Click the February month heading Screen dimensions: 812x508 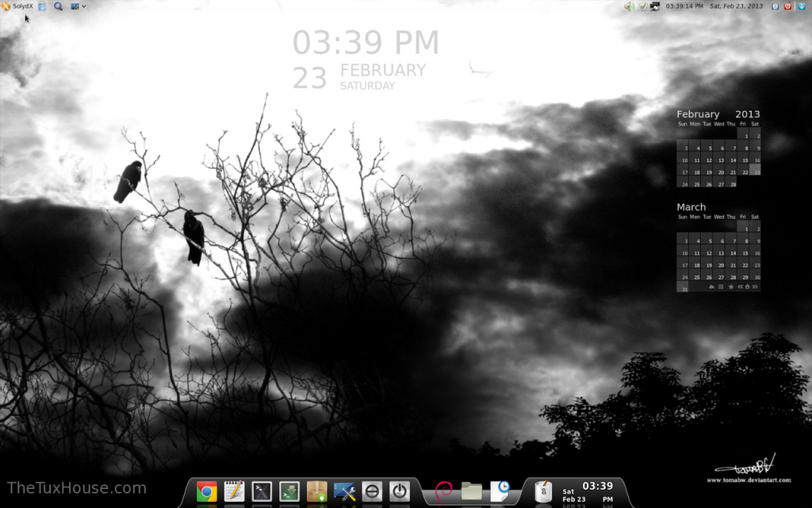pyautogui.click(x=698, y=114)
